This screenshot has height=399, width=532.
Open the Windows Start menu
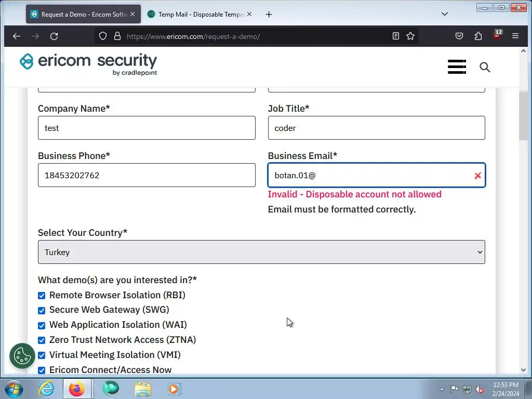click(x=14, y=389)
